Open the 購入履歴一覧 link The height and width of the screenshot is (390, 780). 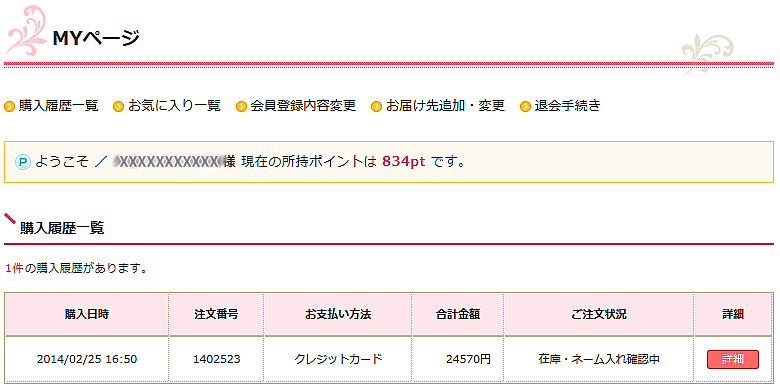point(59,106)
